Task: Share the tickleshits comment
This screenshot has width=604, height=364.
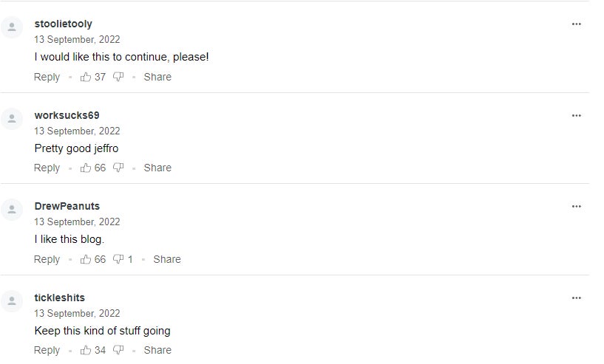Action: 157,350
